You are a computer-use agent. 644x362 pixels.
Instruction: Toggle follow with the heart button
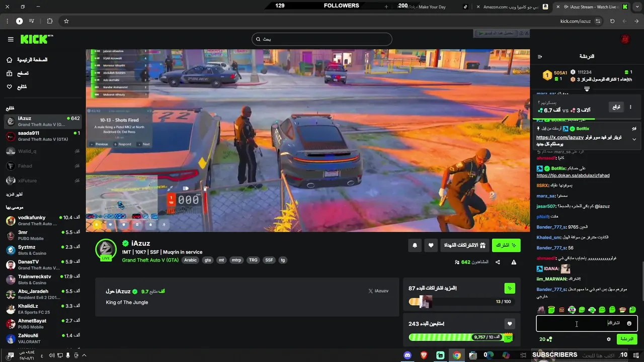(x=431, y=245)
